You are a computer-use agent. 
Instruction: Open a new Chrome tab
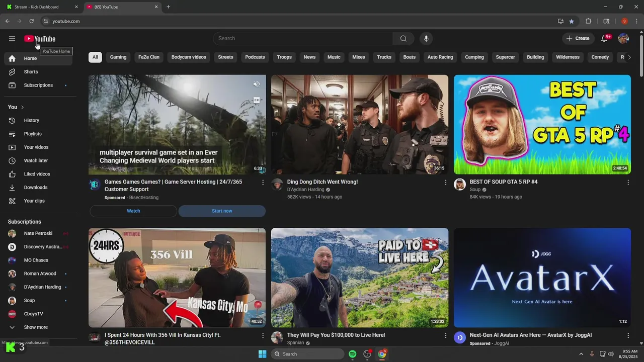pos(169,7)
